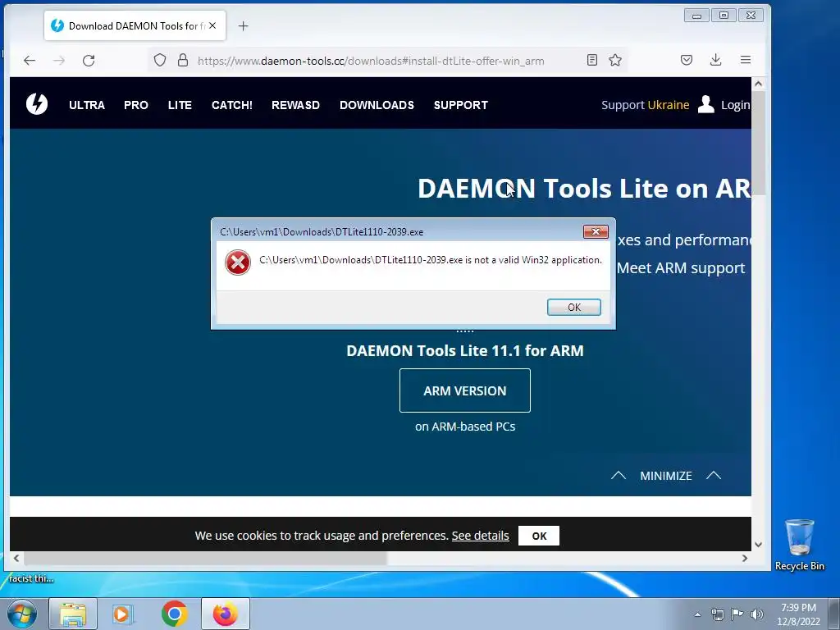Open the Firefox downloads panel arrow
This screenshot has width=840, height=630.
(x=715, y=60)
